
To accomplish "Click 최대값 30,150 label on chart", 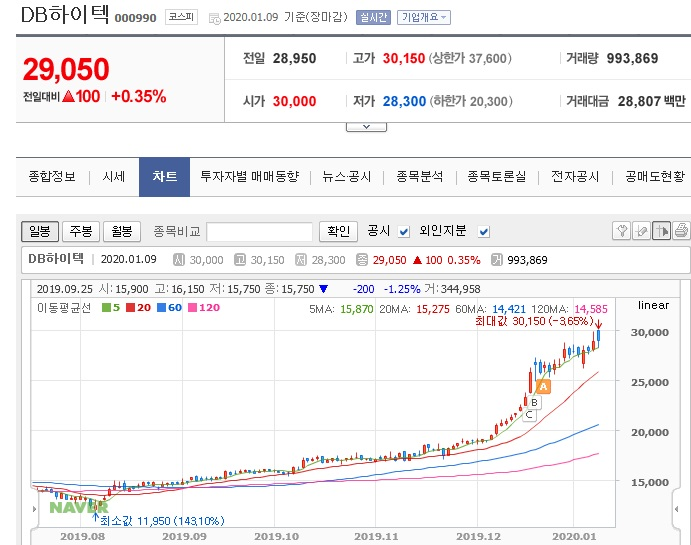I will [535, 321].
